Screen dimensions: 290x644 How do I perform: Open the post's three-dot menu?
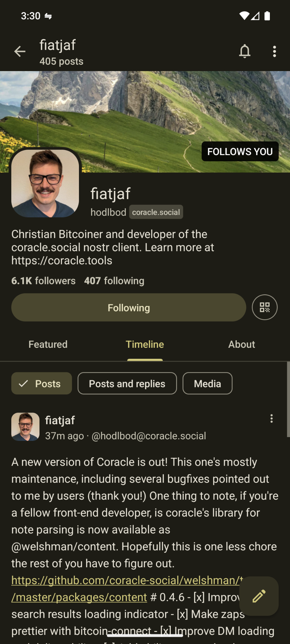[271, 419]
